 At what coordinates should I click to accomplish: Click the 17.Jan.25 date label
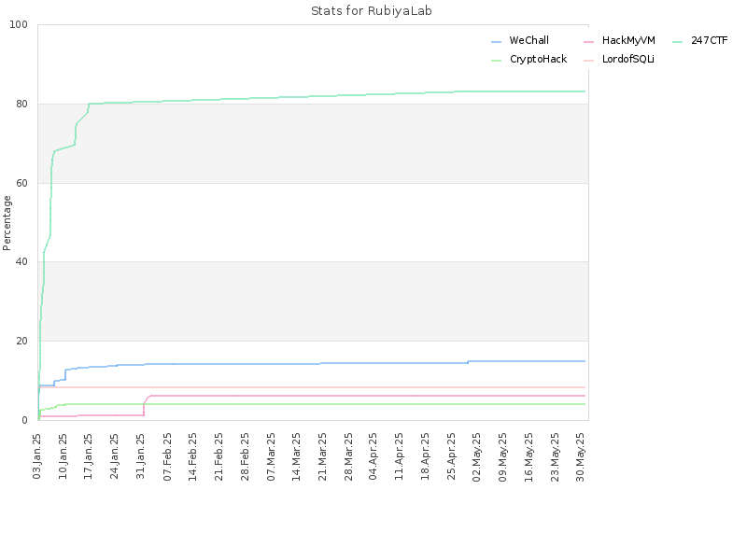pyautogui.click(x=89, y=456)
